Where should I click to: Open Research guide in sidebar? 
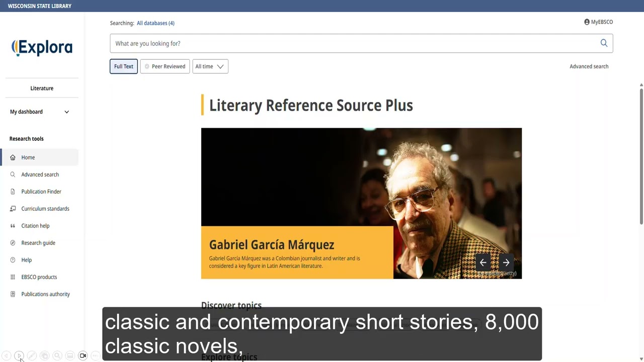(x=38, y=243)
